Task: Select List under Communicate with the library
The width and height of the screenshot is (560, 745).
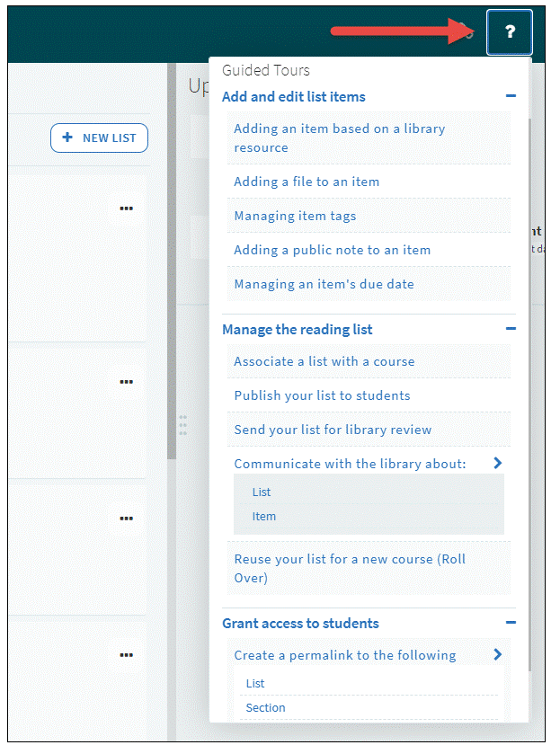Action: 262,492
